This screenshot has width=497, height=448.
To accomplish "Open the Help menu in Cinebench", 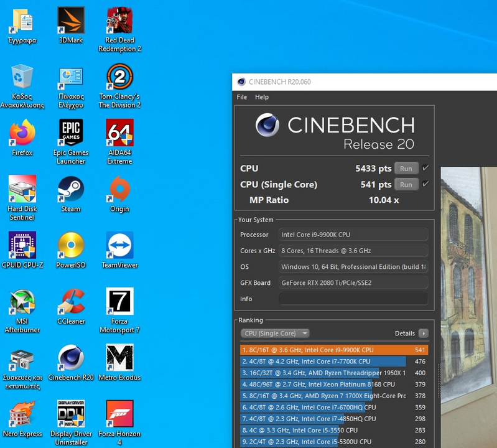I will (x=262, y=97).
